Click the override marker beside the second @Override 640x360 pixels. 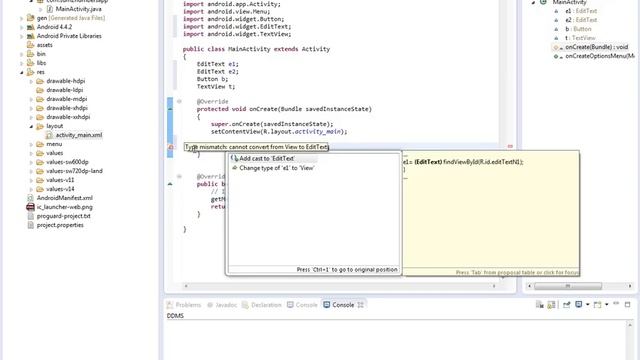[170, 184]
